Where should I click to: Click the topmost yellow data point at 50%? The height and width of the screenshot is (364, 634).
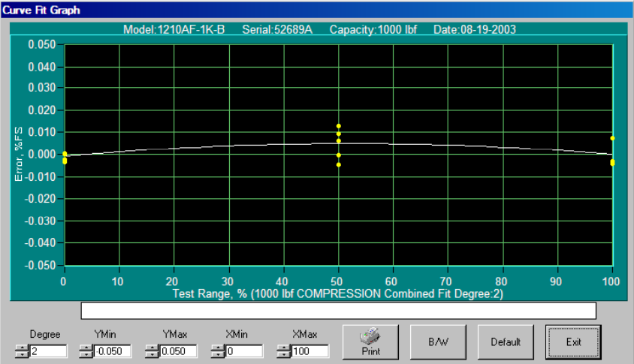339,126
